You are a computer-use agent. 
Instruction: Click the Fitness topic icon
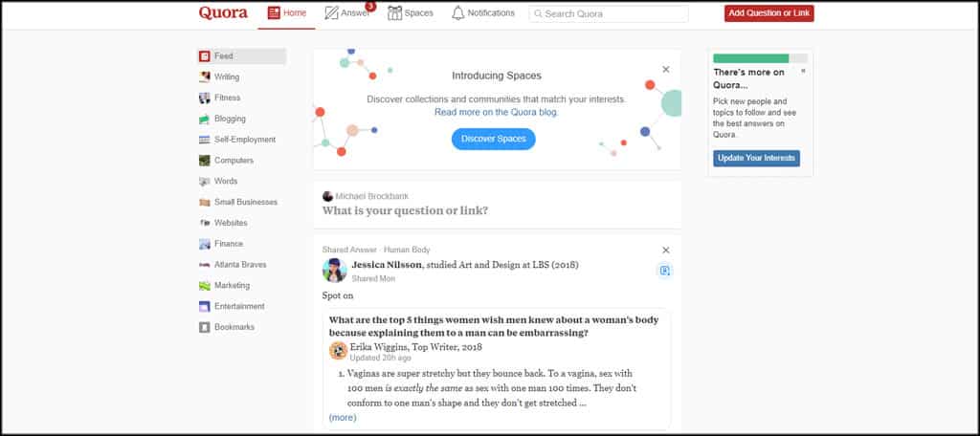[205, 98]
